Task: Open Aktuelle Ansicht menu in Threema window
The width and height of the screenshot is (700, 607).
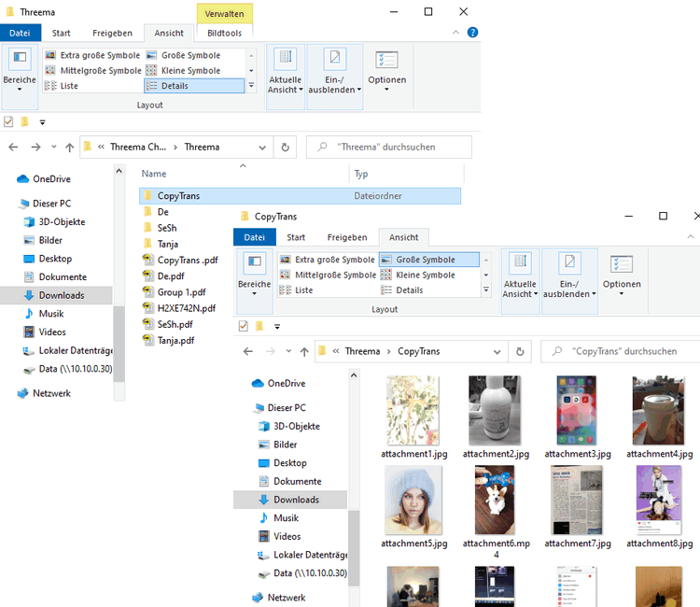Action: (x=286, y=77)
